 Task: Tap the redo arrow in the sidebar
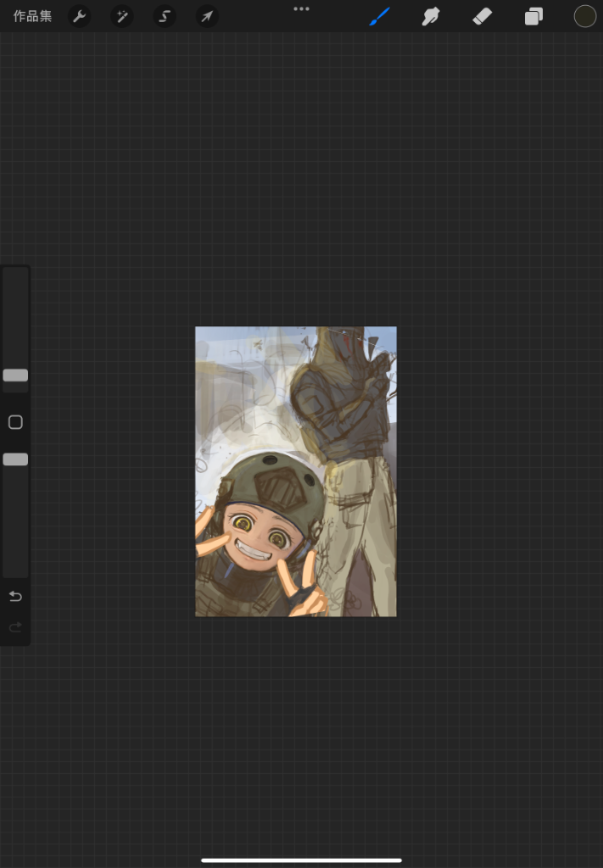tap(15, 627)
